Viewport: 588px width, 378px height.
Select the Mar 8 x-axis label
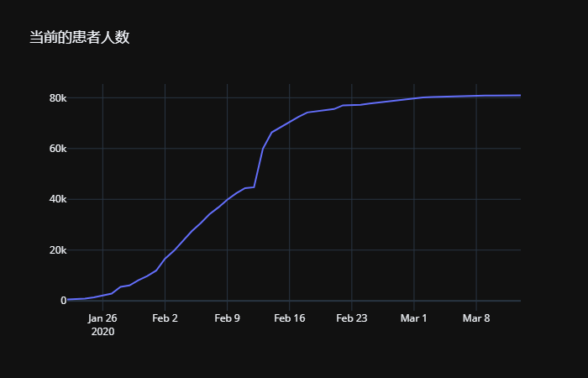476,318
